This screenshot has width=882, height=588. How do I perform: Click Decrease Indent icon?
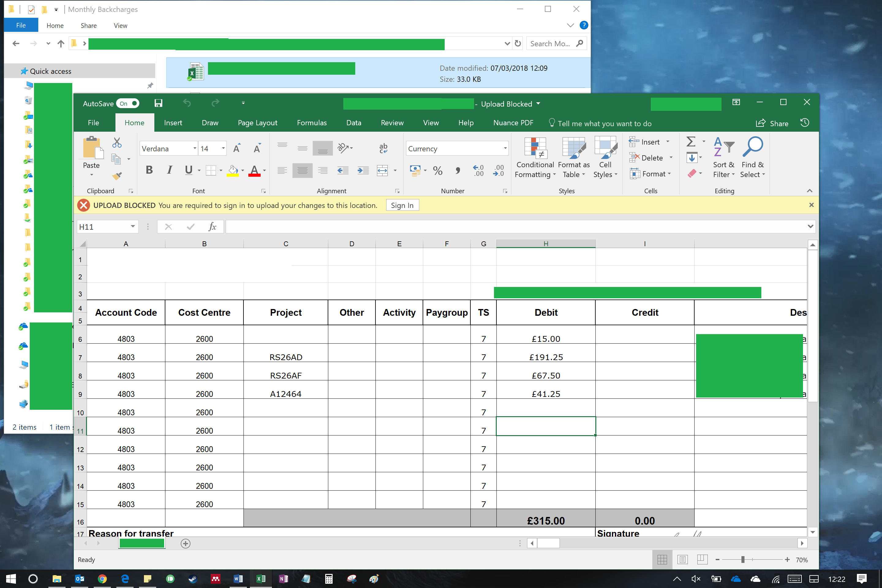tap(343, 171)
